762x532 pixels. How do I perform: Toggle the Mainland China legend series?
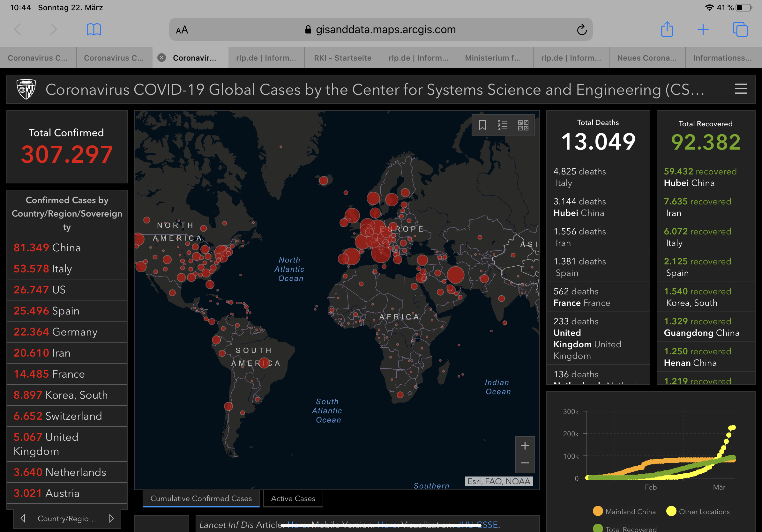pyautogui.click(x=624, y=512)
